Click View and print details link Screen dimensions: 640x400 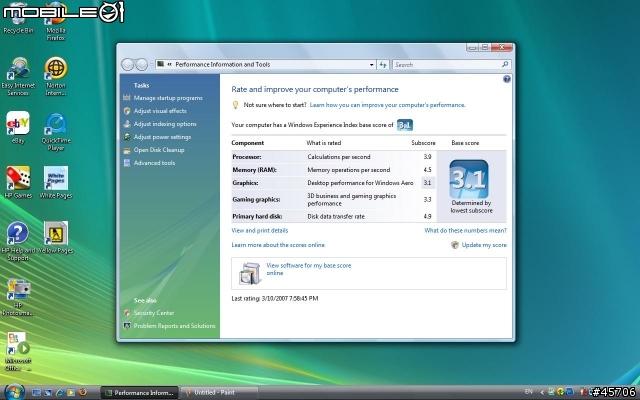(x=260, y=231)
